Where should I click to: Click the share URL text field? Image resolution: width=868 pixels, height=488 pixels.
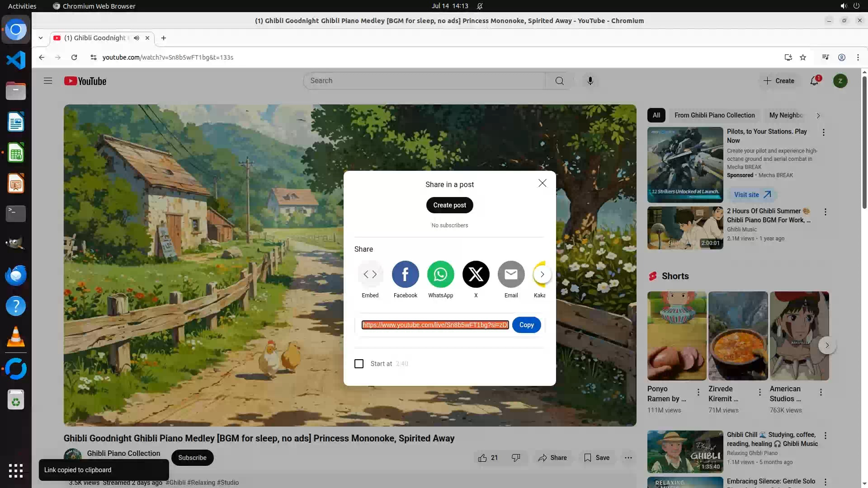coord(435,325)
